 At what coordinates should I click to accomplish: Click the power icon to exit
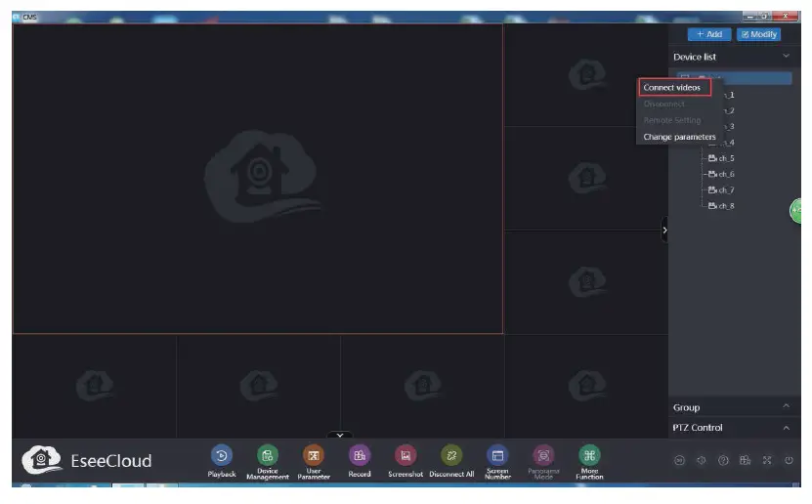click(x=789, y=460)
